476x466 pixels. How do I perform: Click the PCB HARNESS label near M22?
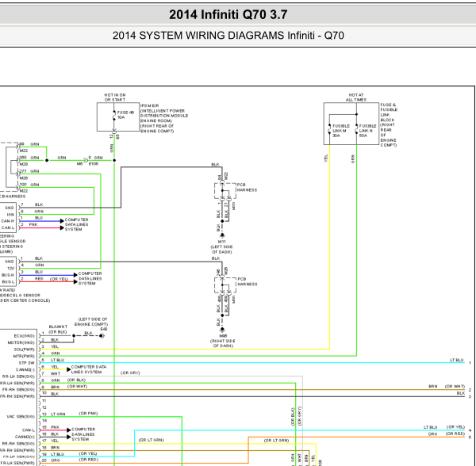[247, 187]
